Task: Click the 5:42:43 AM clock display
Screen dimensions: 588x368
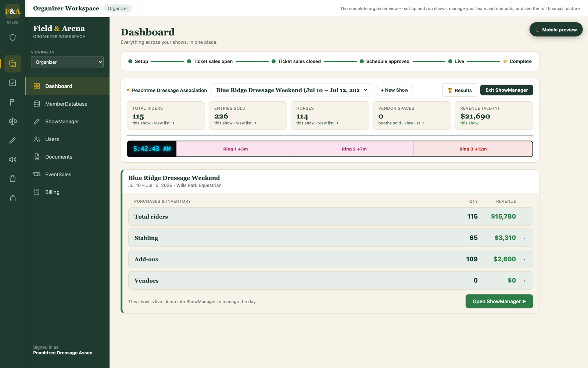Action: (x=152, y=149)
